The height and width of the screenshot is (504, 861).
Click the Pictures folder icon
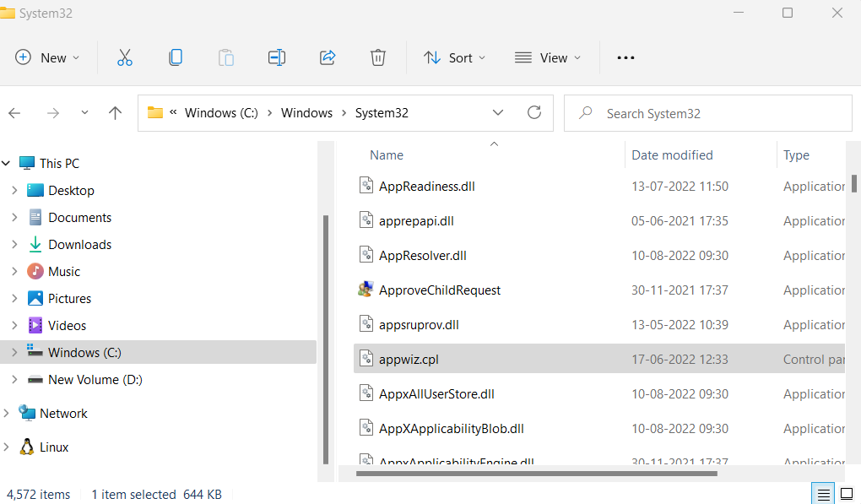(x=35, y=298)
